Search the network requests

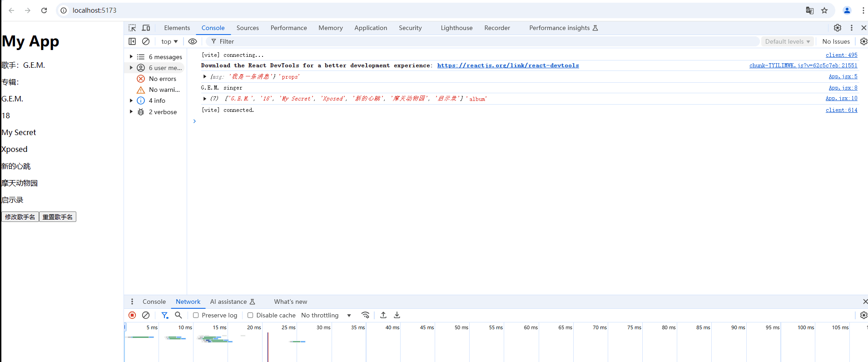coord(179,315)
